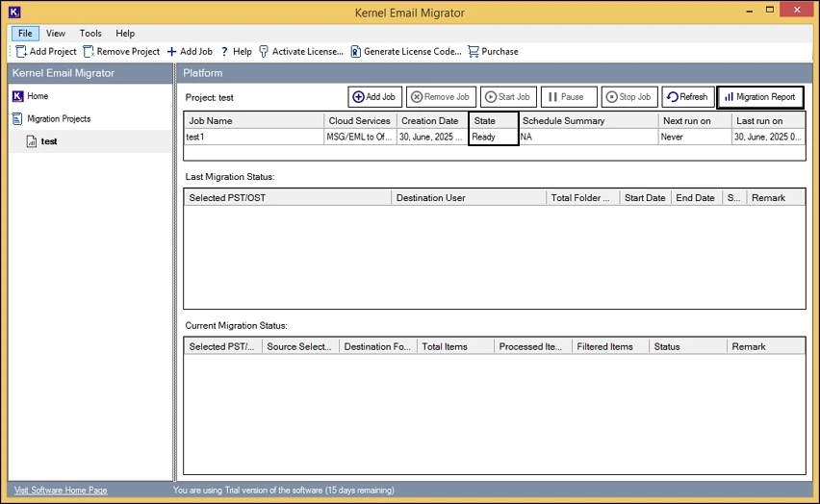
Task: Click the Home icon in sidebar
Action: [17, 96]
